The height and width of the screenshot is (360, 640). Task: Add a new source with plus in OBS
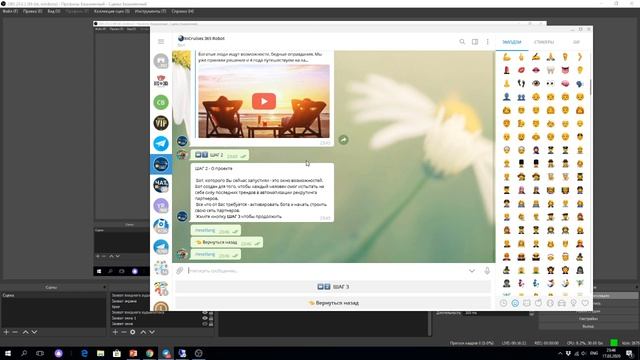[115, 332]
